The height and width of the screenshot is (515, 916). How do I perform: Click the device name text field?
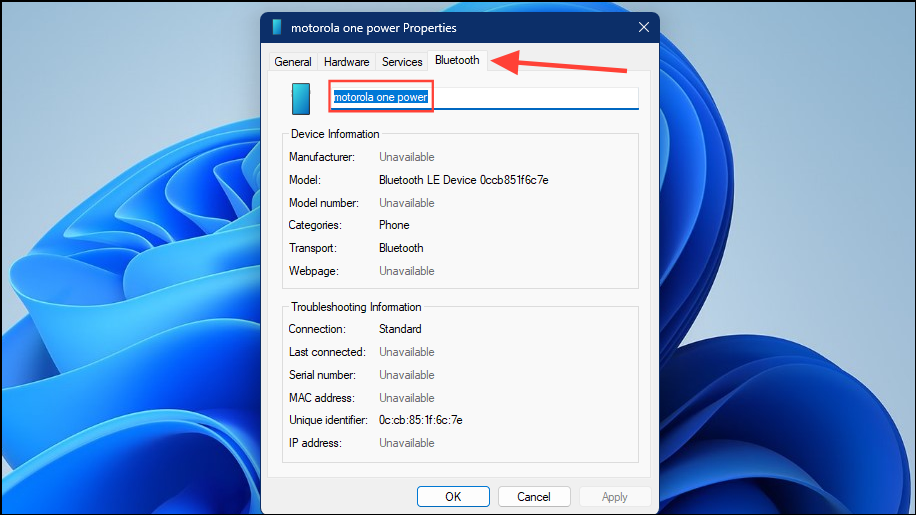(x=484, y=98)
